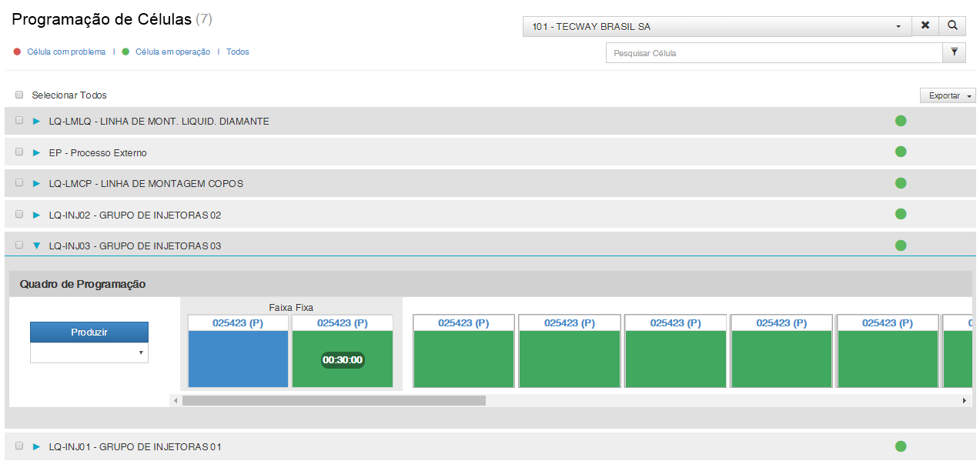Click the green block with 00:30:00 timer
This screenshot has width=980, height=461.
343,350
